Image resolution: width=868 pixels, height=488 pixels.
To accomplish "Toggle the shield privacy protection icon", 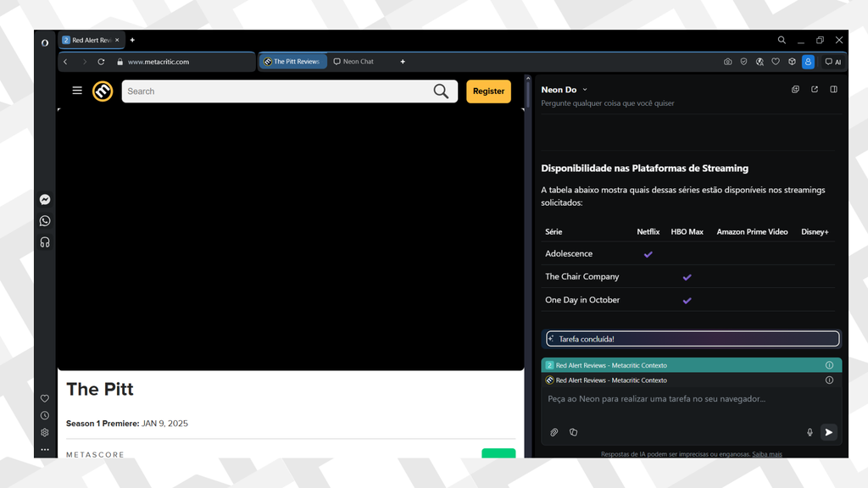I will 743,62.
